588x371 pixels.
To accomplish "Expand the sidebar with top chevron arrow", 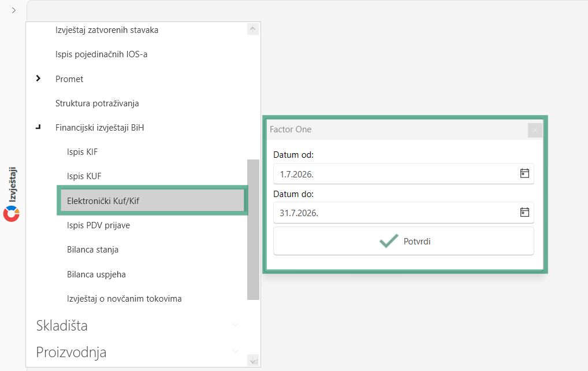I will coord(14,10).
